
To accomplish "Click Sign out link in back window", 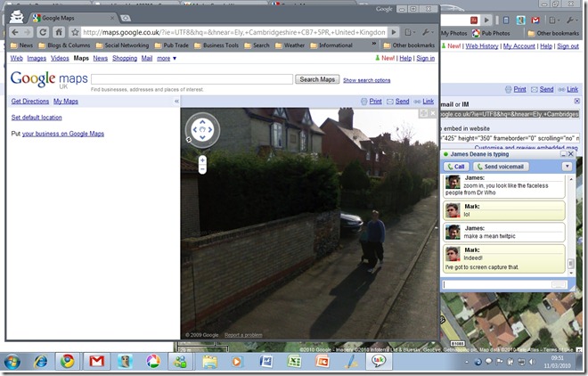I will coord(568,46).
